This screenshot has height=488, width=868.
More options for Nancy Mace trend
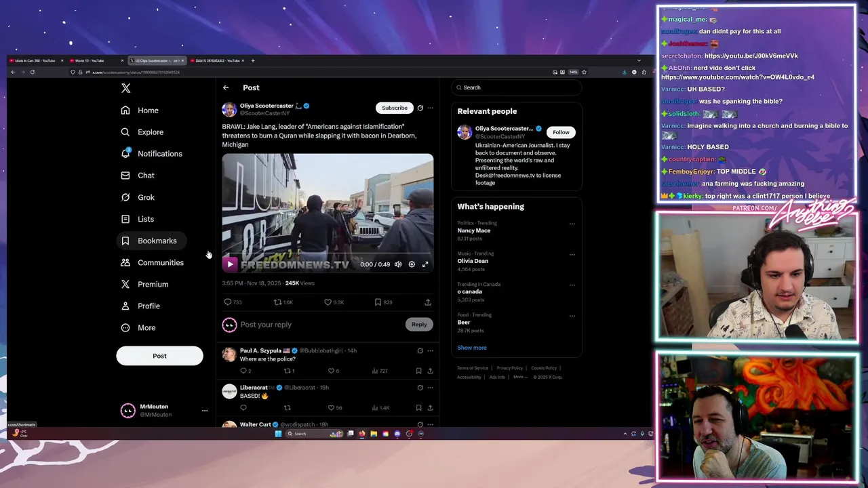pyautogui.click(x=572, y=224)
